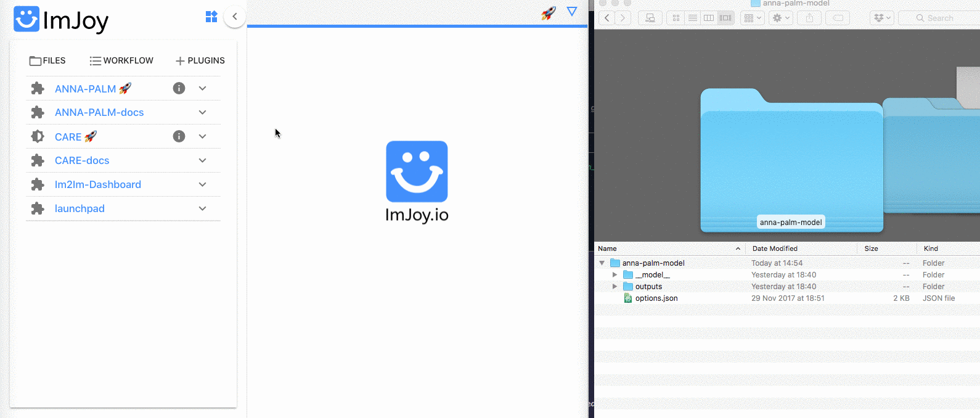The width and height of the screenshot is (980, 418).
Task: Switch Finder to cover flow view
Action: pyautogui.click(x=725, y=18)
